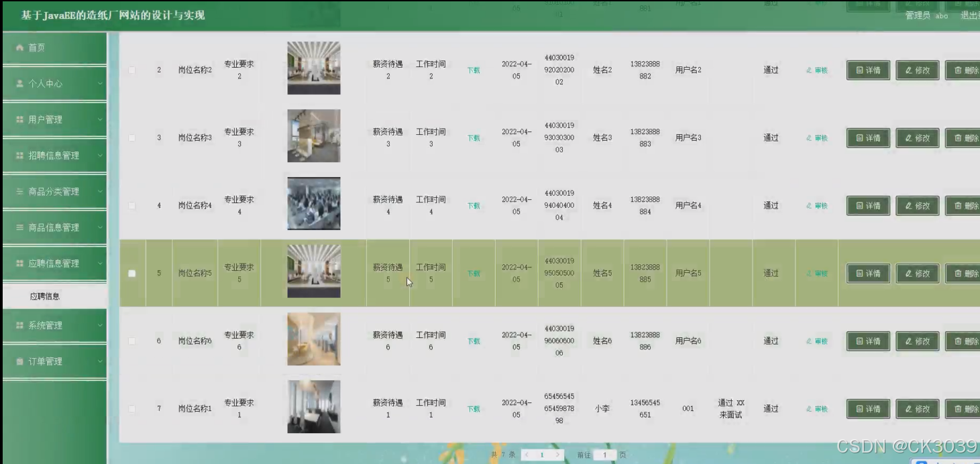Tick the checkbox for row 7
Image resolution: width=980 pixels, height=464 pixels.
click(131, 409)
